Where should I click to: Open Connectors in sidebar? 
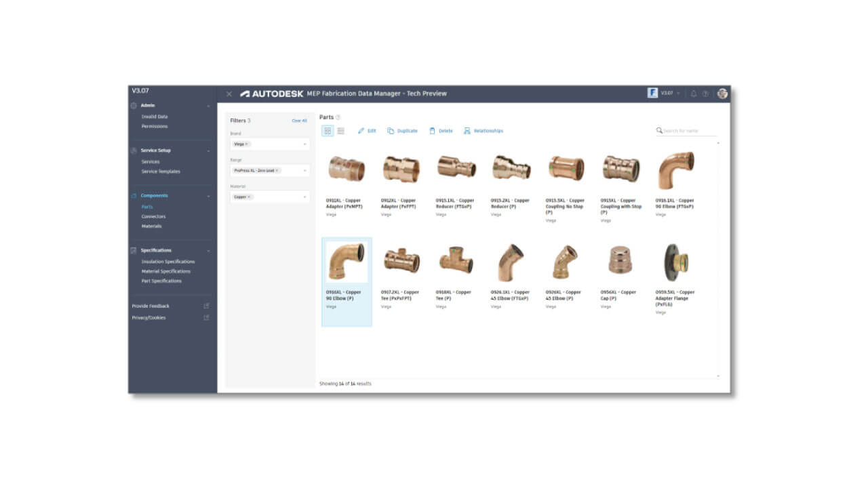coord(153,217)
